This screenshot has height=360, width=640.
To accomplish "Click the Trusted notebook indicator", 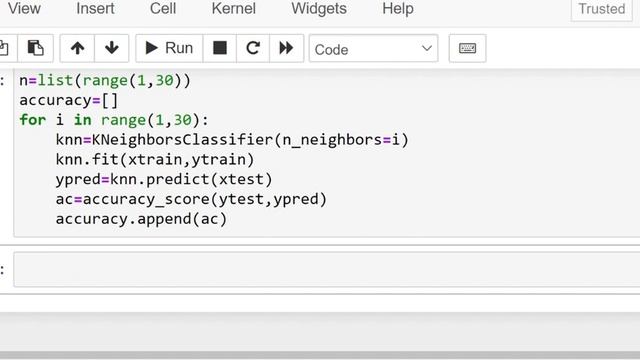I will [601, 9].
